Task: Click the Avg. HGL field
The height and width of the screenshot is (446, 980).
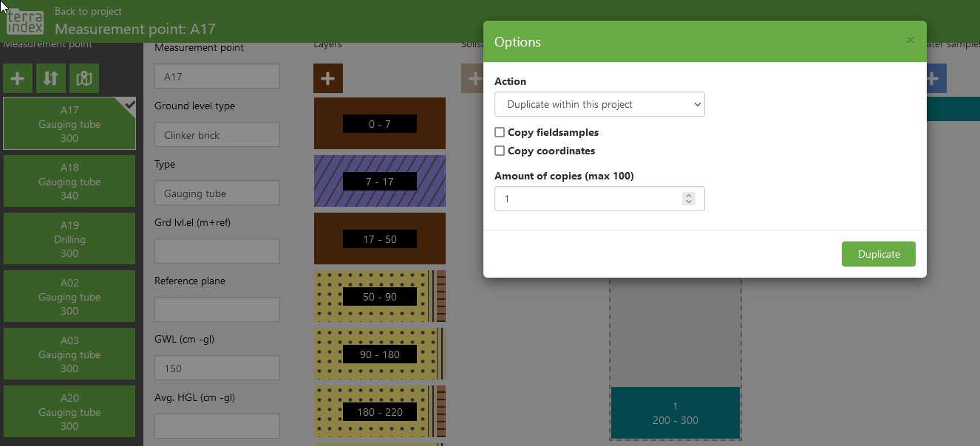Action: (x=217, y=426)
